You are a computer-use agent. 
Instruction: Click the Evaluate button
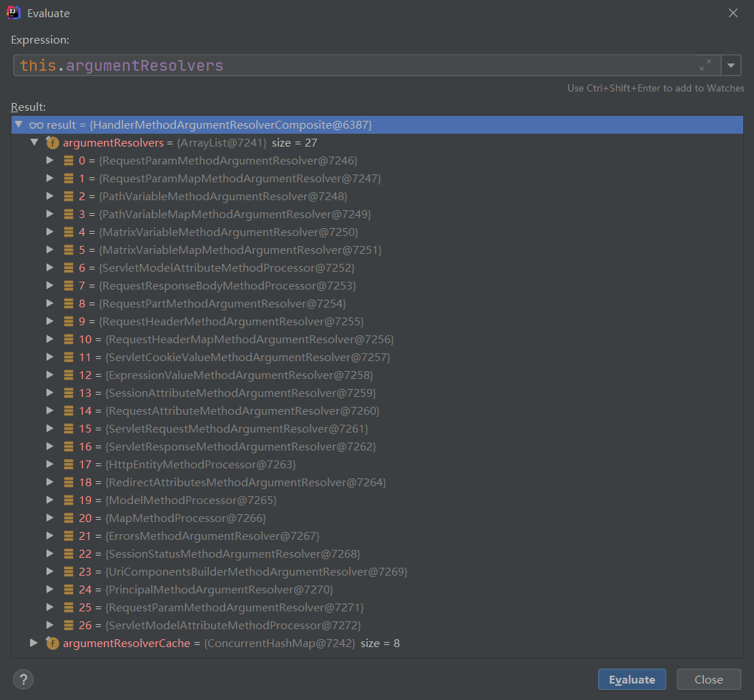click(x=632, y=679)
